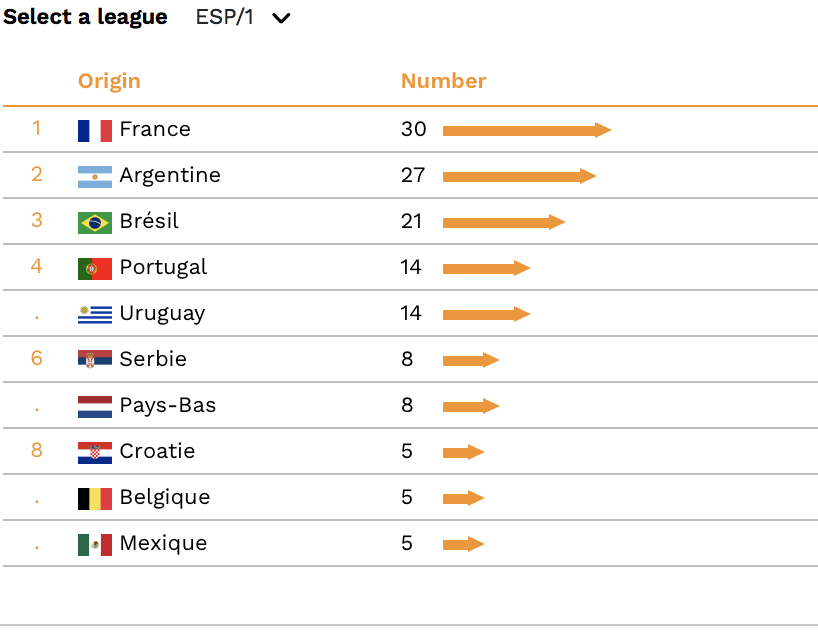Click the Serbie flag icon
This screenshot has height=638, width=818.
pos(95,359)
